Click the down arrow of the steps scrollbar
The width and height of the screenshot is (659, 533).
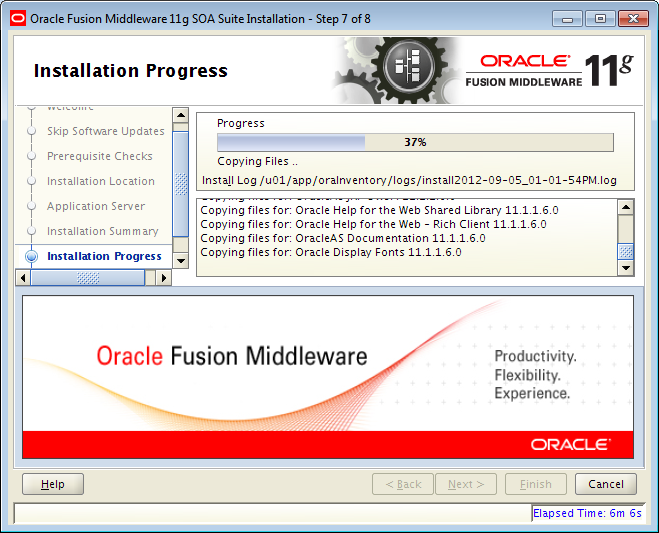181,261
